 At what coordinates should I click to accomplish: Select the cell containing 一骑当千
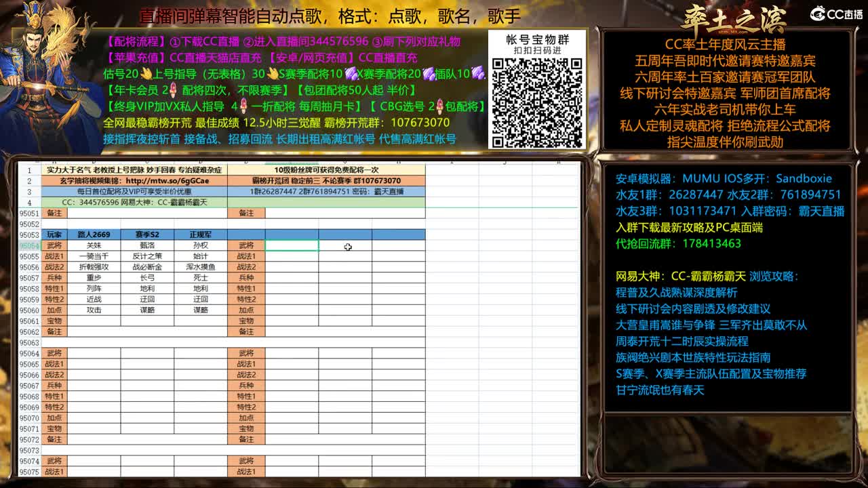point(94,256)
